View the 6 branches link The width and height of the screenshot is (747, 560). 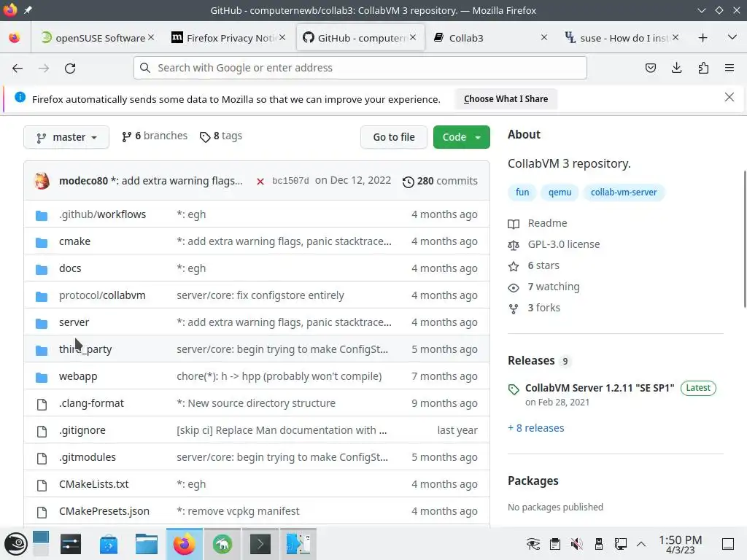tap(155, 136)
